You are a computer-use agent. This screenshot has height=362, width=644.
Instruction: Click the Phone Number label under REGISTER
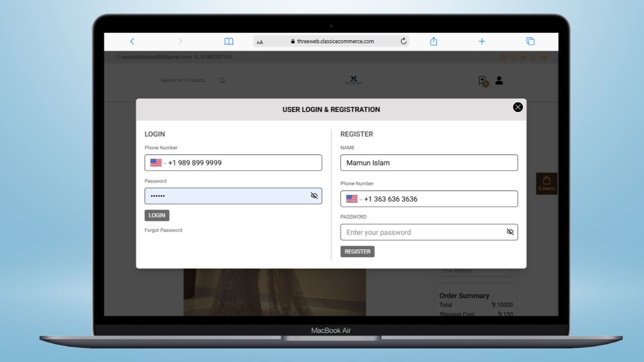357,184
